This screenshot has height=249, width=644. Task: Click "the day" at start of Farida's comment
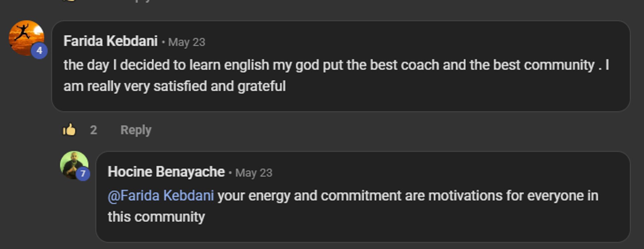click(86, 65)
